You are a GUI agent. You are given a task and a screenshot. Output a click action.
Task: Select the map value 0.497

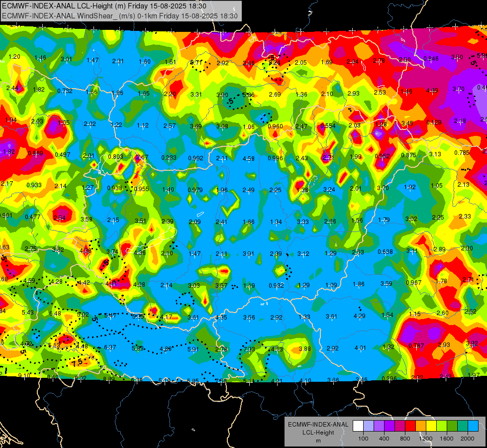pos(62,154)
